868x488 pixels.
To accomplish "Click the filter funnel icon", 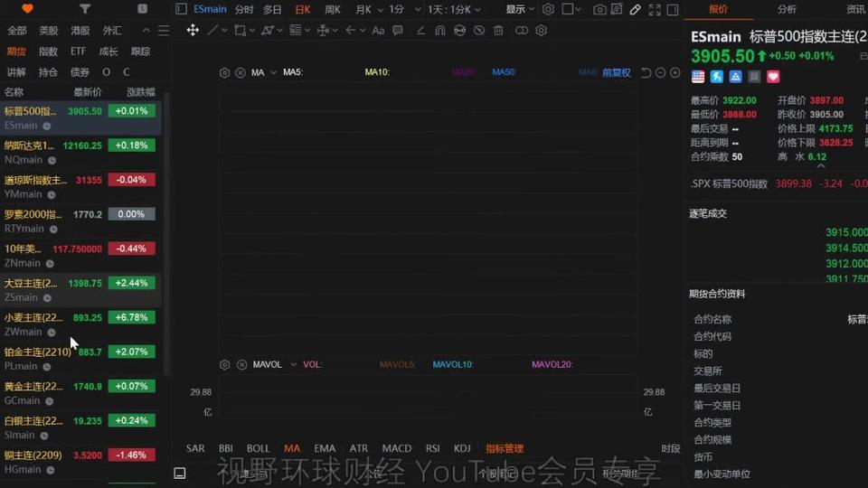I will pos(85,9).
